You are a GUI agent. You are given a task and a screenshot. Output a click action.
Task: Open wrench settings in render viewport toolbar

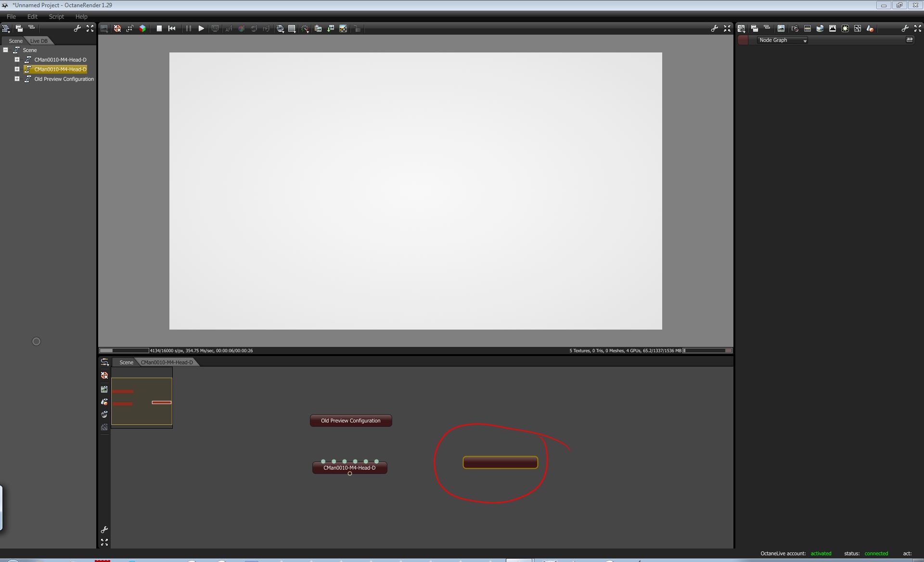[x=714, y=28]
